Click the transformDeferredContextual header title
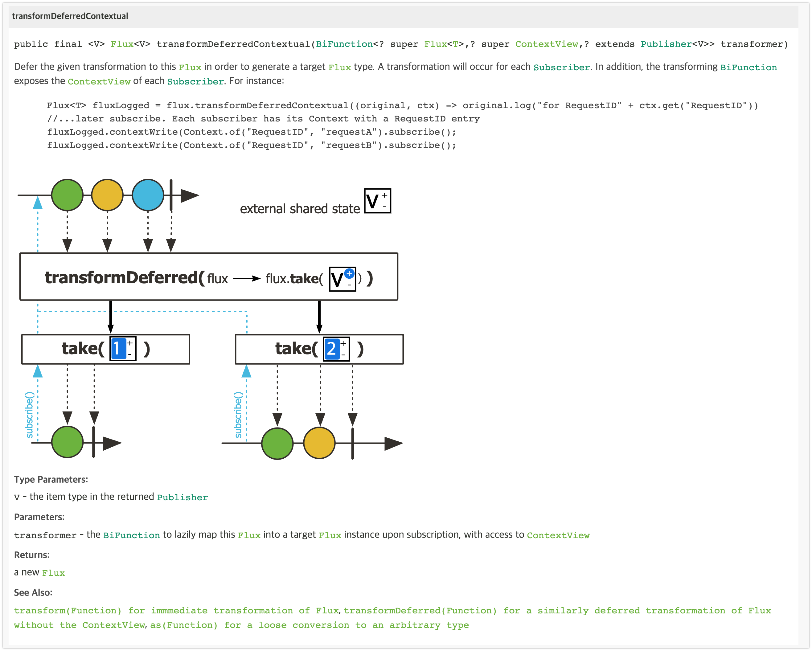This screenshot has height=651, width=812. click(x=70, y=16)
